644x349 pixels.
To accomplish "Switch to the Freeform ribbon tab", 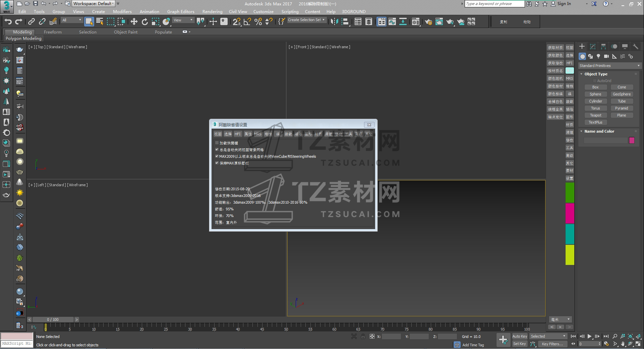I will tap(53, 32).
